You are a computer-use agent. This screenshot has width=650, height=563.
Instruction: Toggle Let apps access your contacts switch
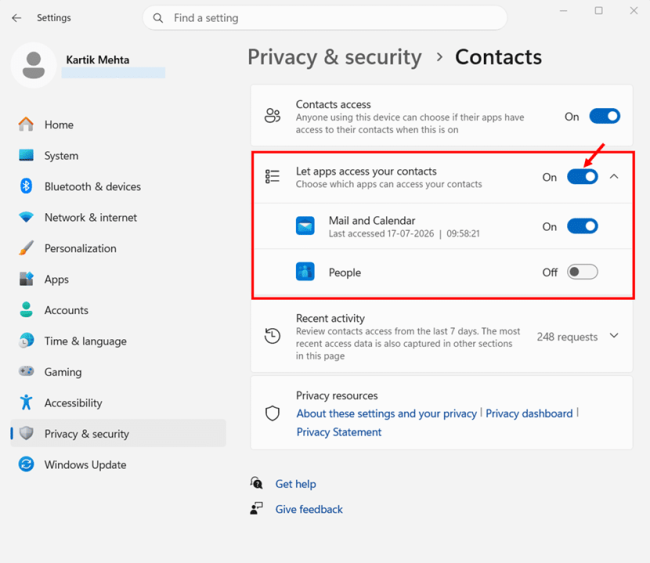click(x=582, y=177)
